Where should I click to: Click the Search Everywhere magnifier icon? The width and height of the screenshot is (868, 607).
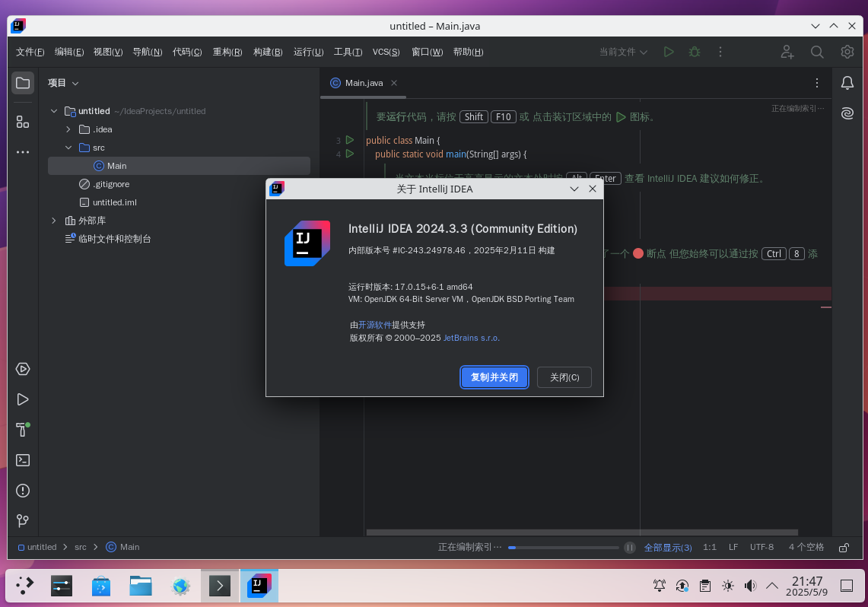tap(817, 52)
